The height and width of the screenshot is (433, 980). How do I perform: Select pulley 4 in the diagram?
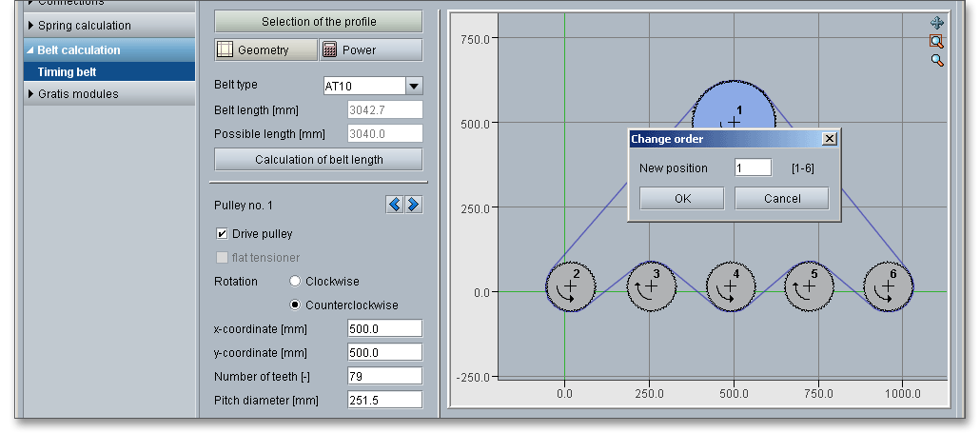(731, 285)
